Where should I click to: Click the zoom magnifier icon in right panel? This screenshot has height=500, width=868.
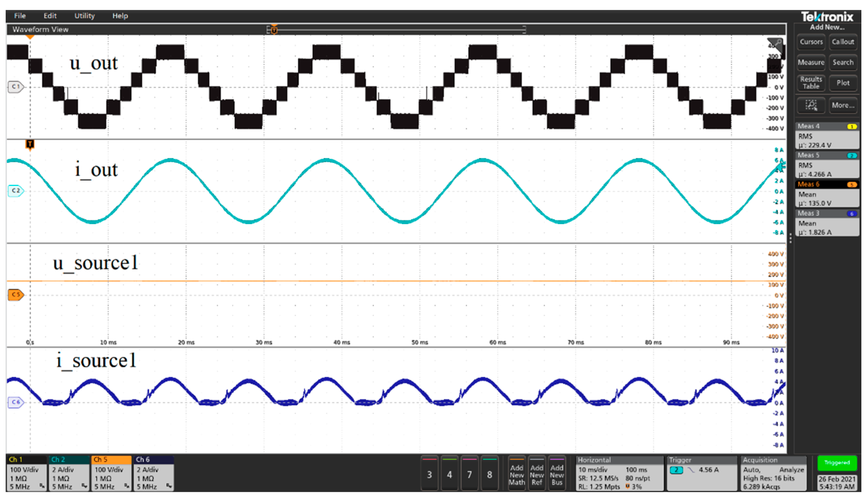pyautogui.click(x=811, y=105)
